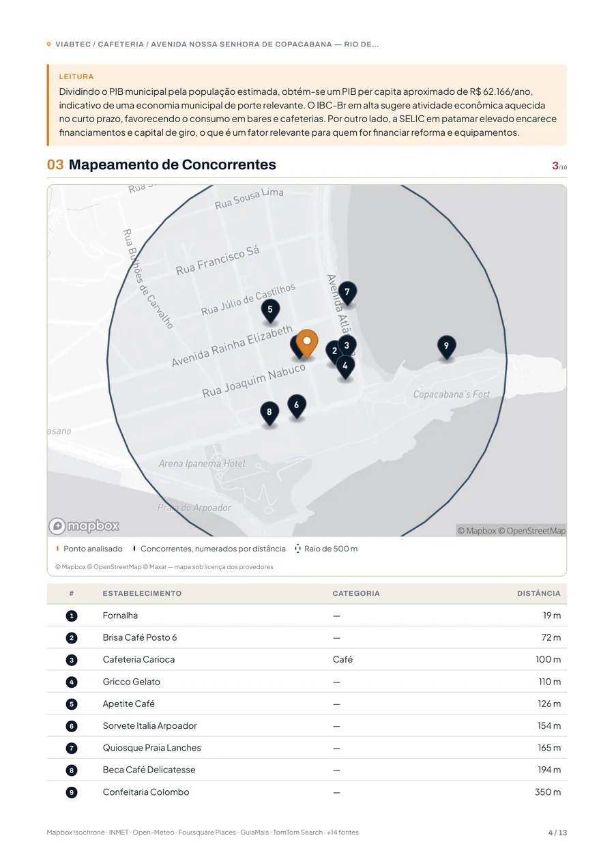Click the orange analyzed-point map pin
The width and height of the screenshot is (614, 868).
307,344
